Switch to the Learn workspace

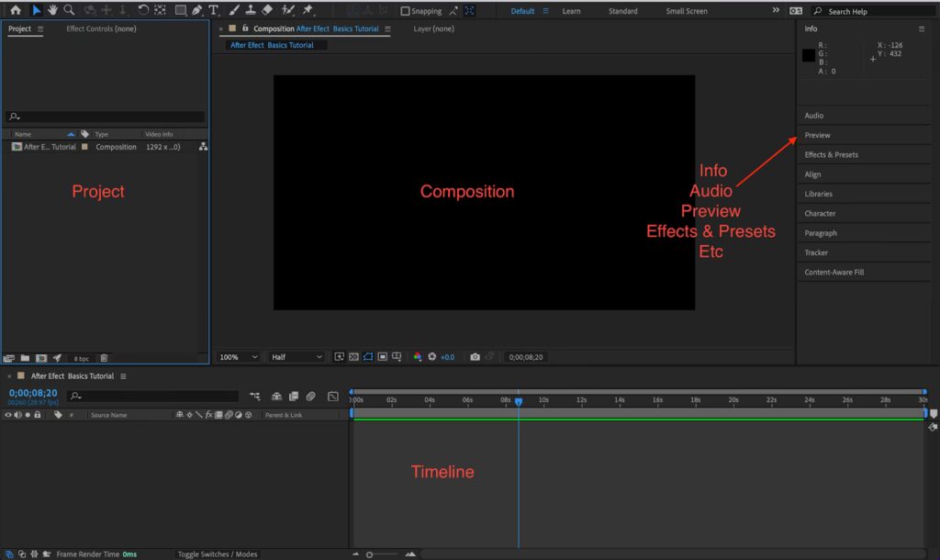click(x=571, y=11)
